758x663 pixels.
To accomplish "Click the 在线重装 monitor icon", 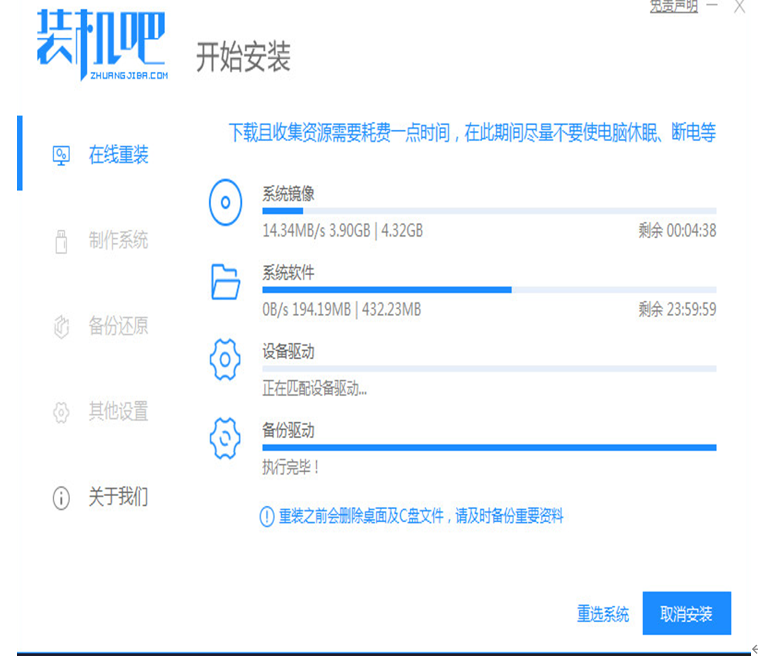I will 61,155.
